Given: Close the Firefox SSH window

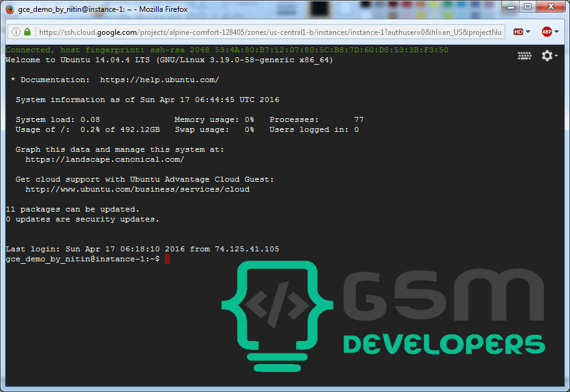Looking at the screenshot, I should click(550, 6).
